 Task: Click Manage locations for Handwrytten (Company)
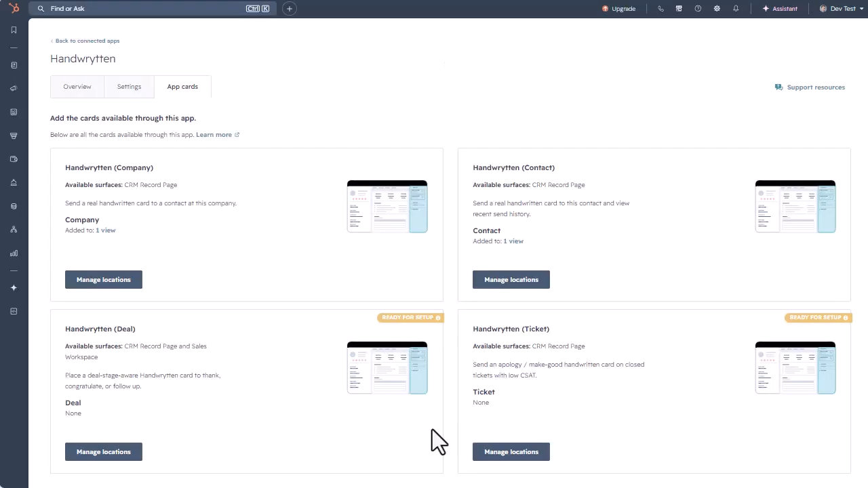[x=104, y=279]
